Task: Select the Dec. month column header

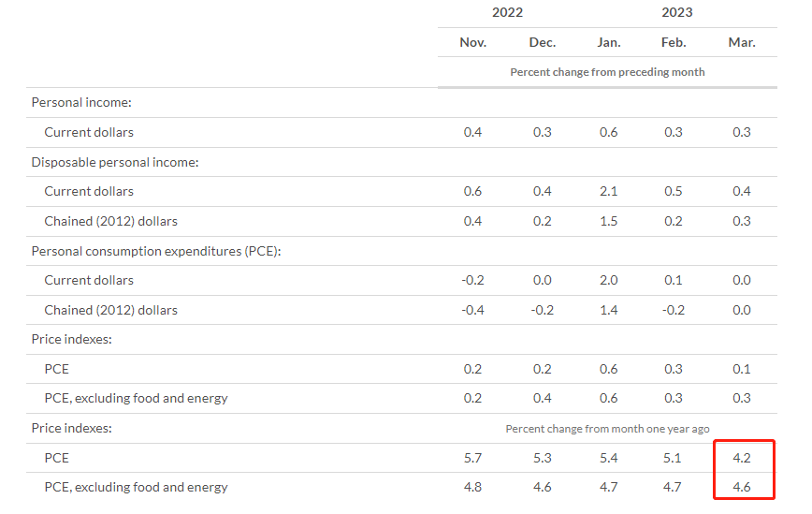Action: [542, 42]
